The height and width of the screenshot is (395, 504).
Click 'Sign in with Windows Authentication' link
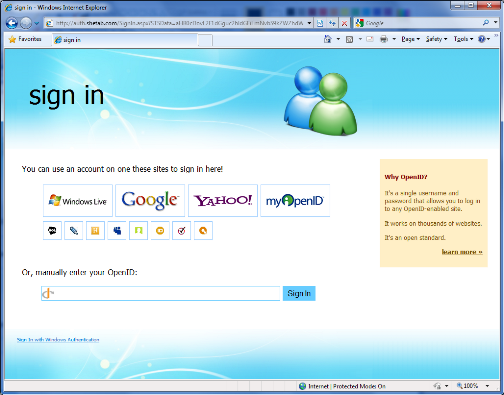[x=58, y=340]
